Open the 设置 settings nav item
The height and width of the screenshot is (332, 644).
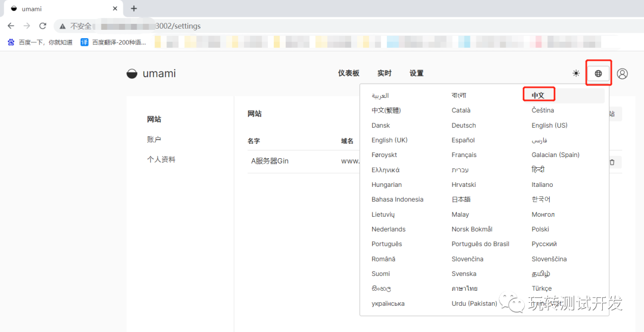[x=416, y=73]
